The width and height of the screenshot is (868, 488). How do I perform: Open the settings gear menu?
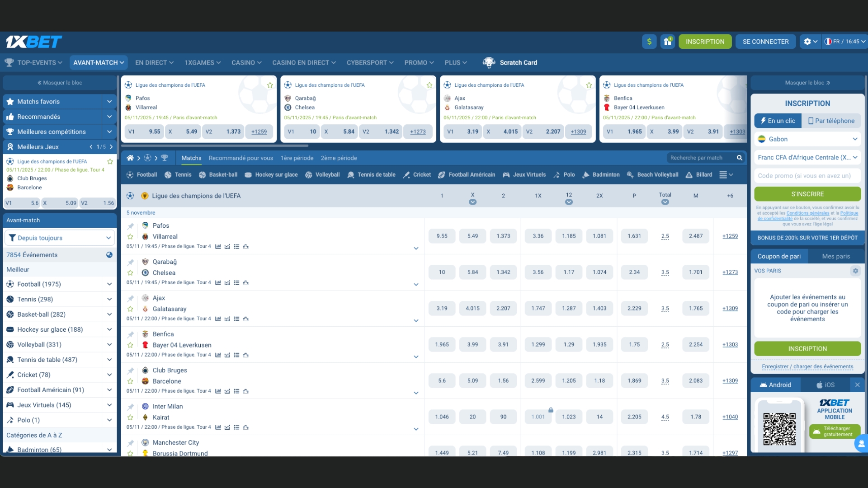(808, 42)
